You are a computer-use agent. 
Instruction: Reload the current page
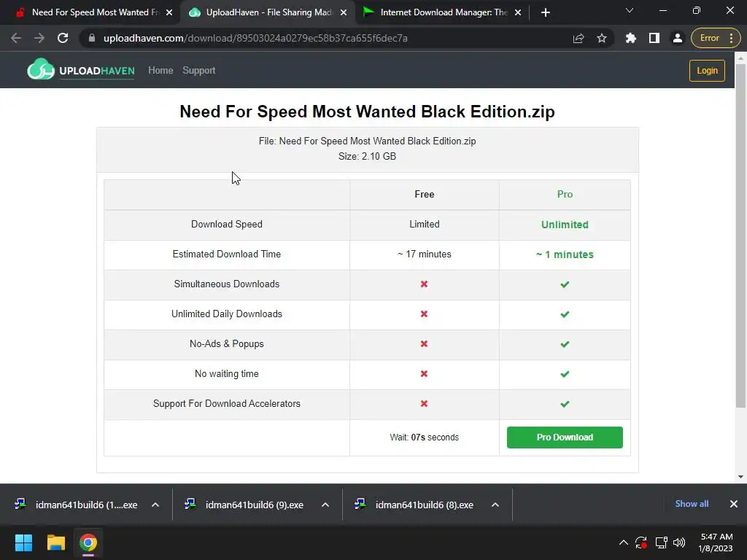point(63,38)
